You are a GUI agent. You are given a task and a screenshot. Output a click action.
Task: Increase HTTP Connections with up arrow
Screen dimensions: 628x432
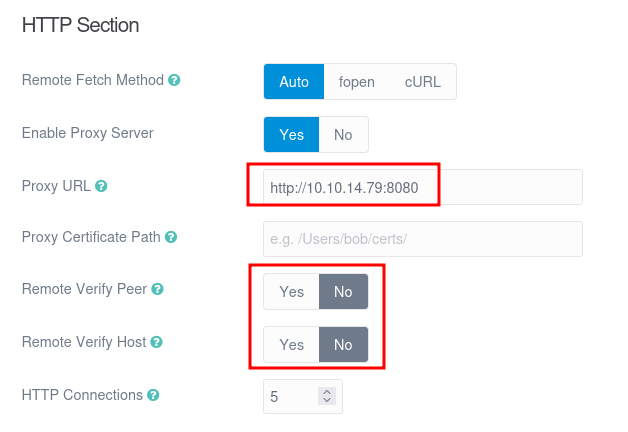coord(326,391)
